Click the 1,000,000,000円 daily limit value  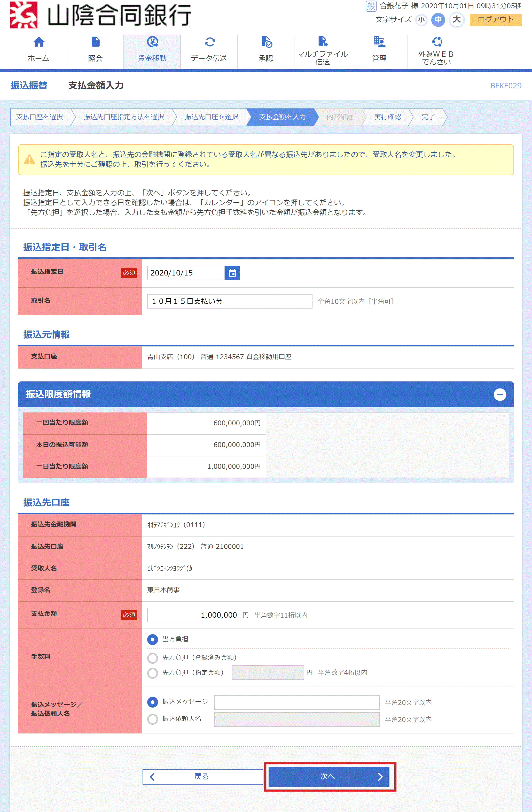click(234, 466)
